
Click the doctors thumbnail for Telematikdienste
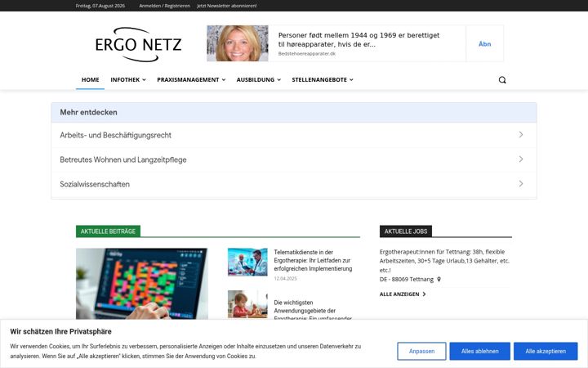click(x=247, y=262)
